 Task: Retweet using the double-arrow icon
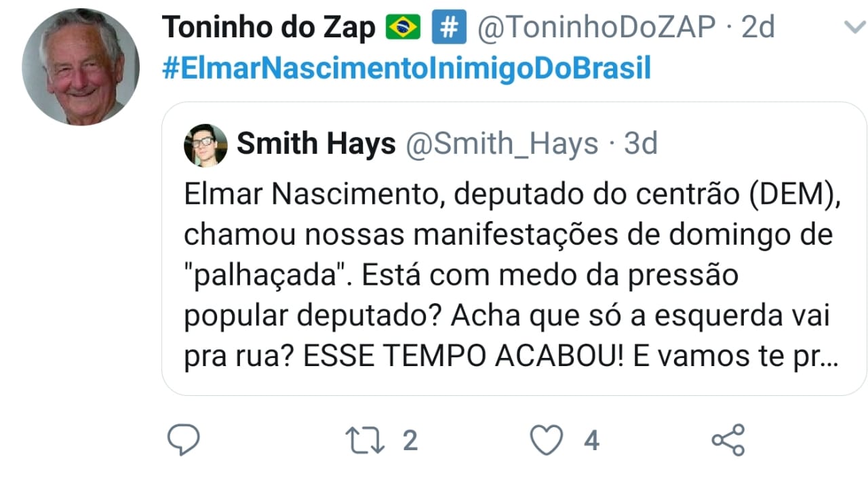[x=364, y=441]
